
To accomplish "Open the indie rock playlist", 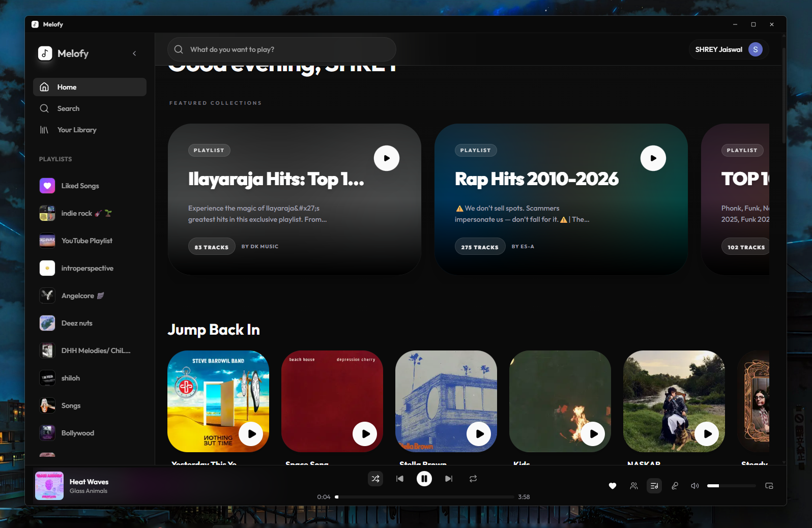I will 90,213.
